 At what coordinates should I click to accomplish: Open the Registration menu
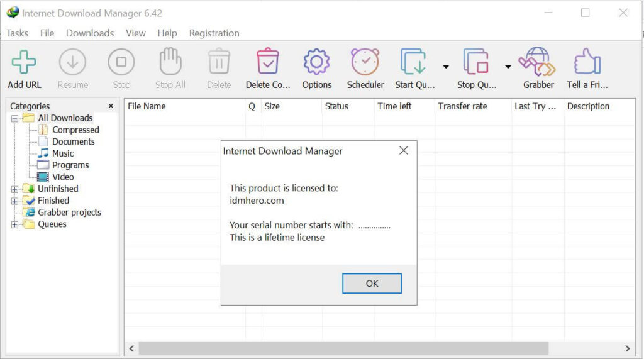214,33
